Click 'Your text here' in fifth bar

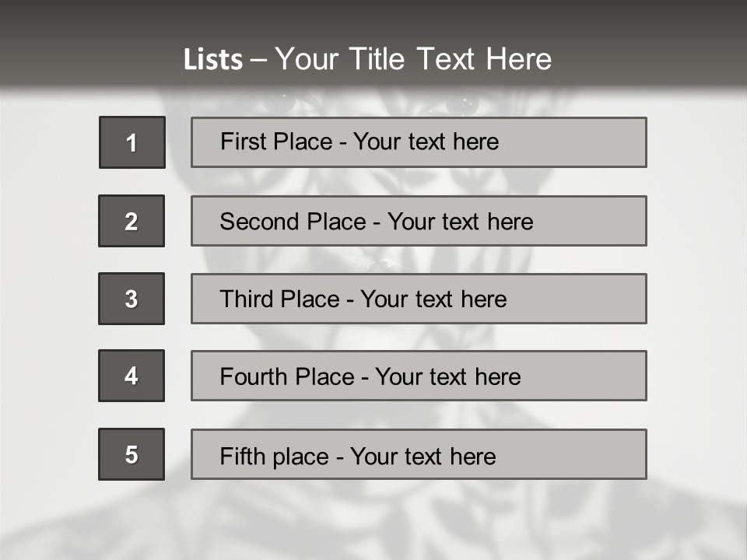tap(423, 456)
